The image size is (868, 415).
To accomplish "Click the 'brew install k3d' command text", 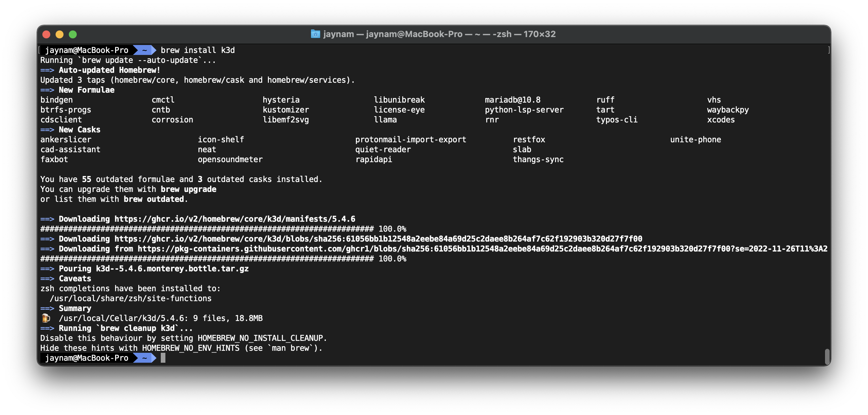I will 198,50.
